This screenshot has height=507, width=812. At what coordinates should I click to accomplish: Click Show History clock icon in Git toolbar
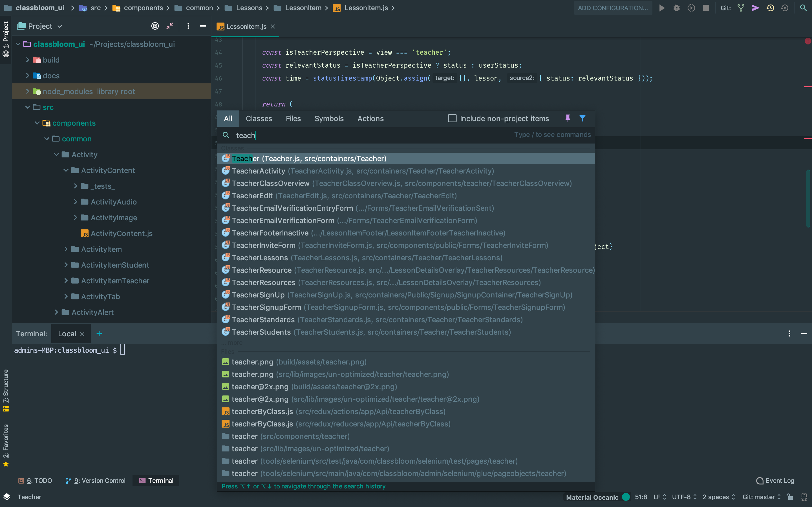(770, 8)
